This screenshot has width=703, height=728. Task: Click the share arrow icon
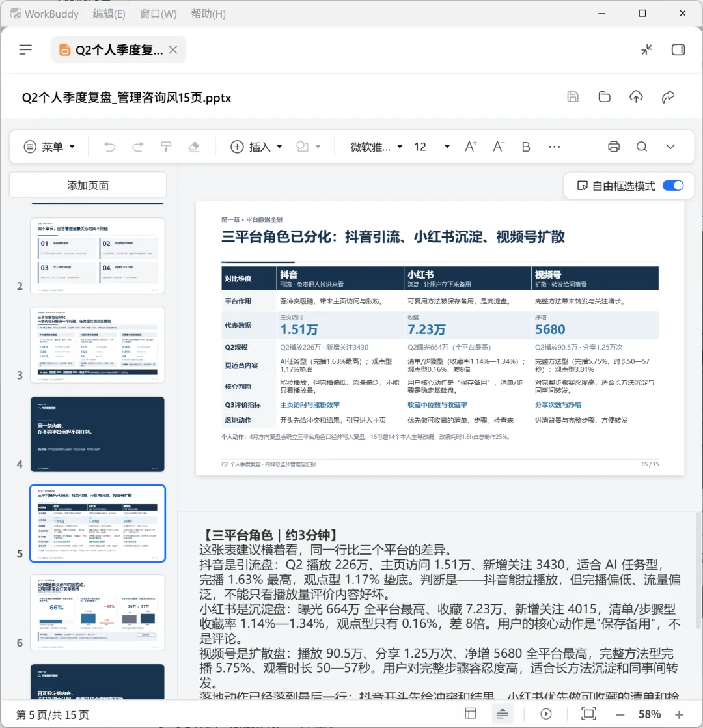pos(669,96)
